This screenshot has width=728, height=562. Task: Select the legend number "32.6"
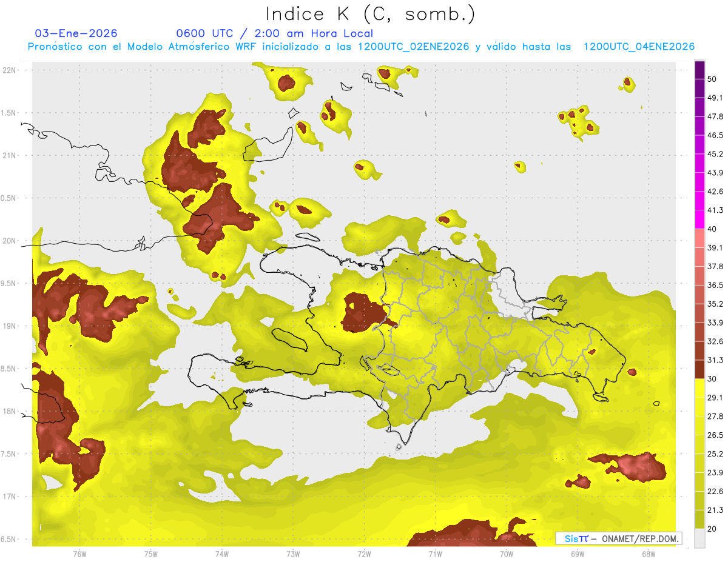[x=715, y=342]
